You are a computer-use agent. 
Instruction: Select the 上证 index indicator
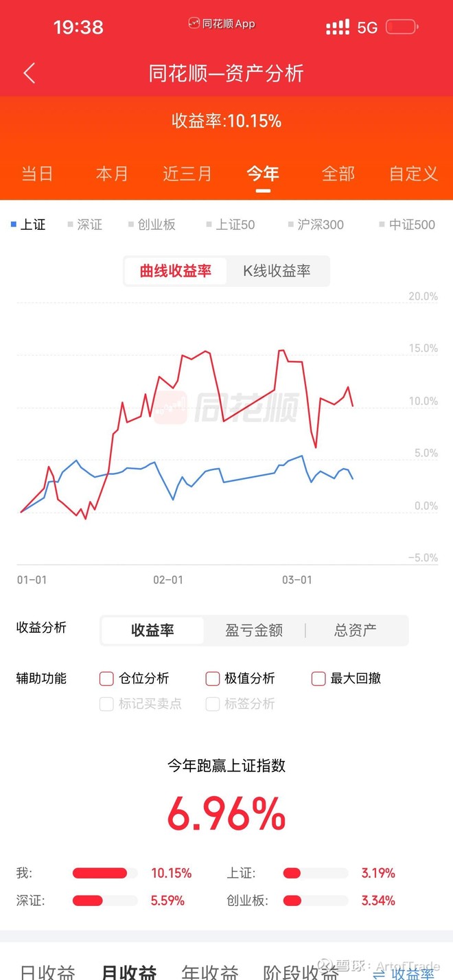coord(30,224)
